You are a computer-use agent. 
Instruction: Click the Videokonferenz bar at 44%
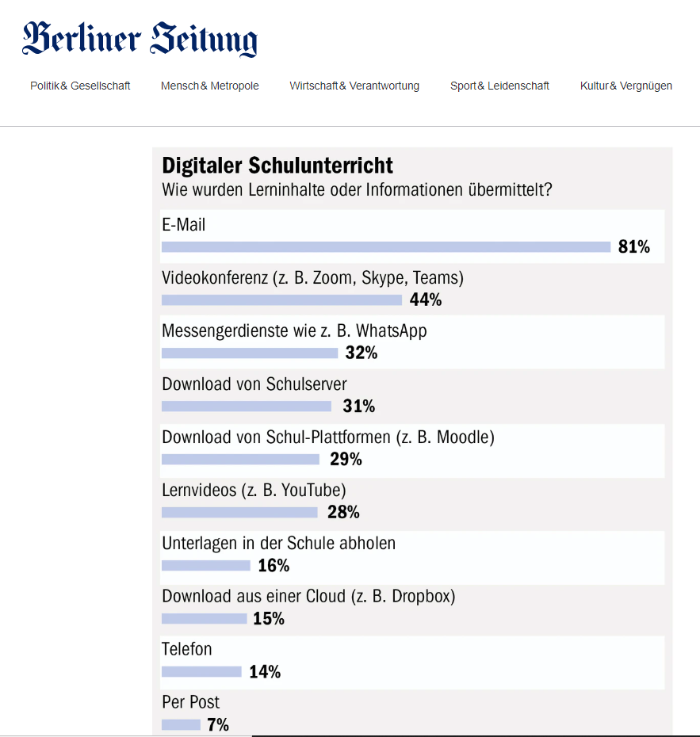click(x=281, y=300)
